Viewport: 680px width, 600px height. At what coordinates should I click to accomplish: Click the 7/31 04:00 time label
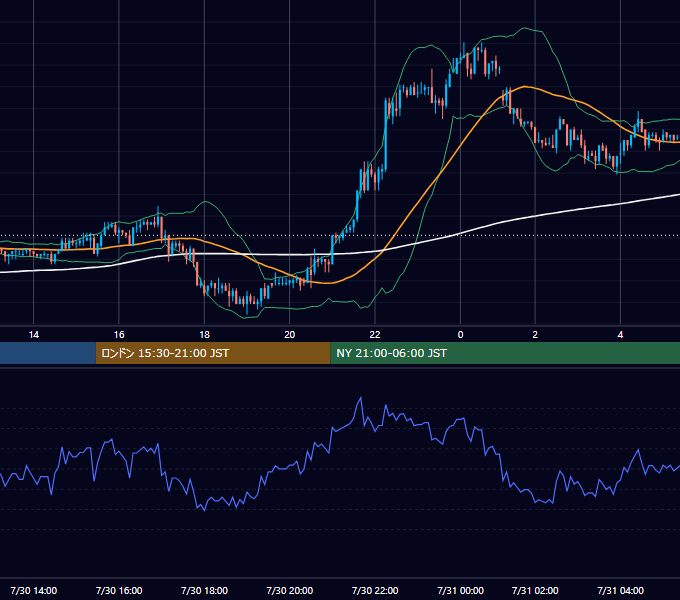point(621,590)
